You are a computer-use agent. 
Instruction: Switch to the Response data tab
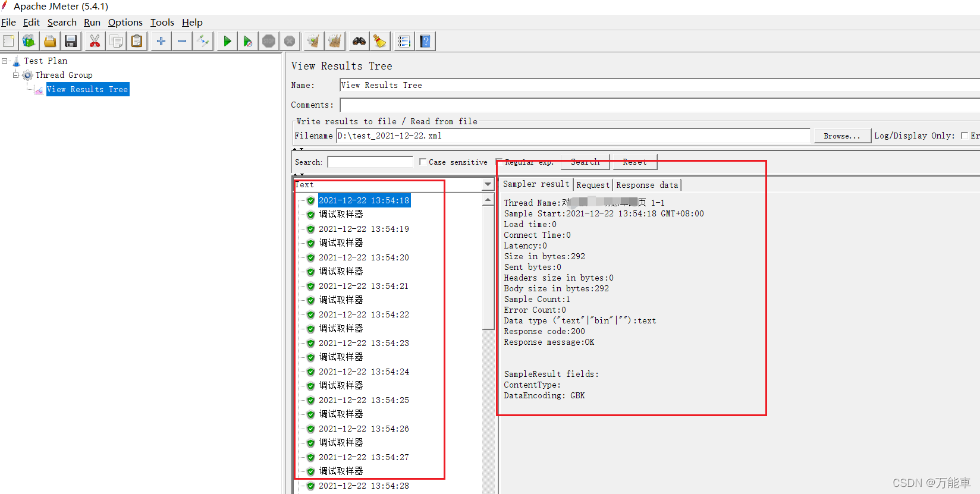click(x=647, y=185)
